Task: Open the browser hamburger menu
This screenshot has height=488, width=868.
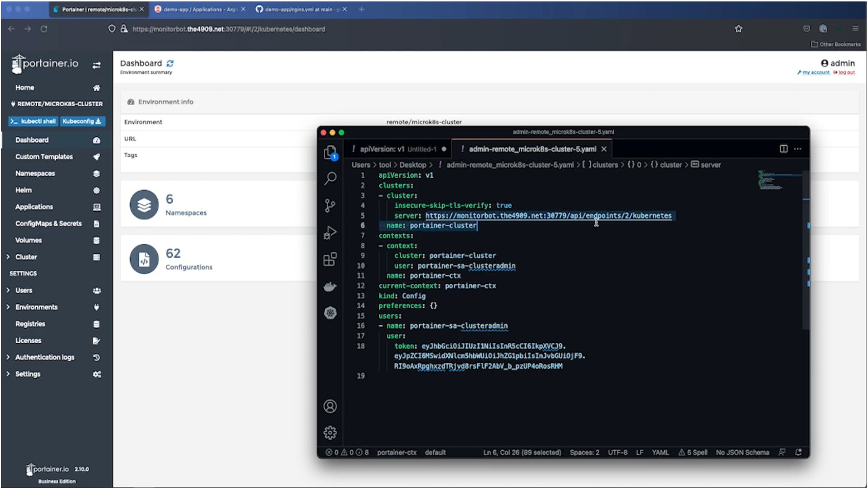Action: (x=855, y=29)
